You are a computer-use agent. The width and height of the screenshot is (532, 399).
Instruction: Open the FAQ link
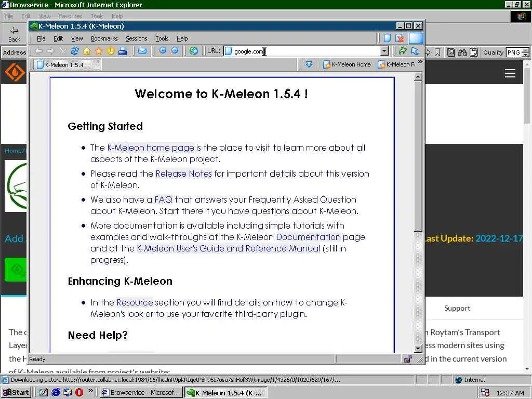click(x=164, y=199)
